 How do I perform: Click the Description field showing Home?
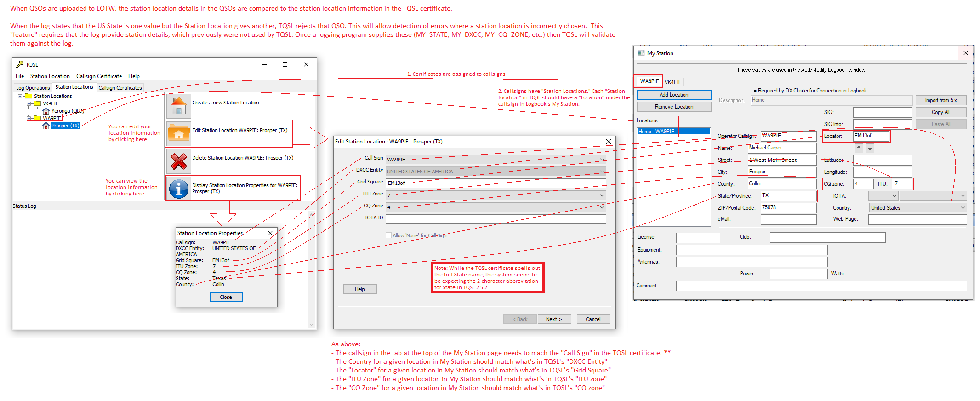[831, 100]
